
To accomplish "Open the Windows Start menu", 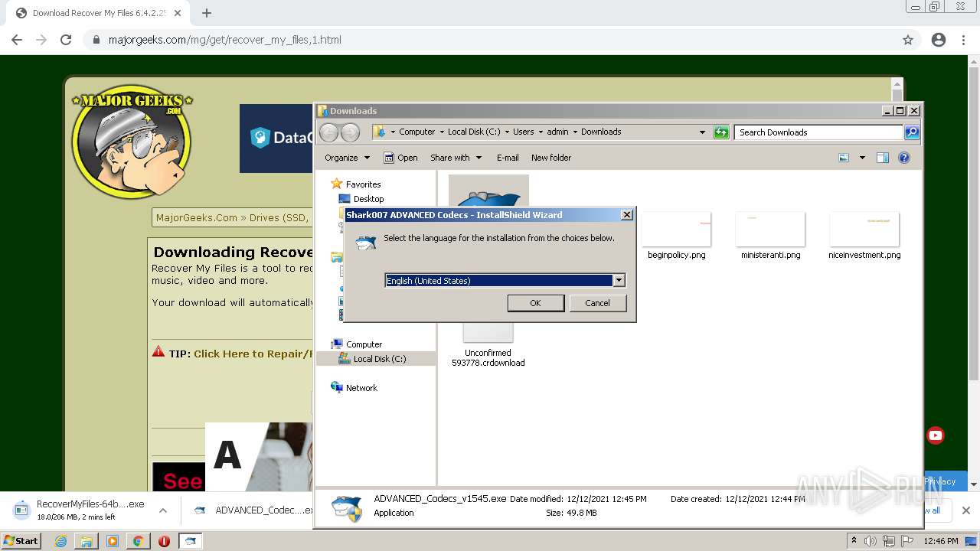I will [21, 540].
